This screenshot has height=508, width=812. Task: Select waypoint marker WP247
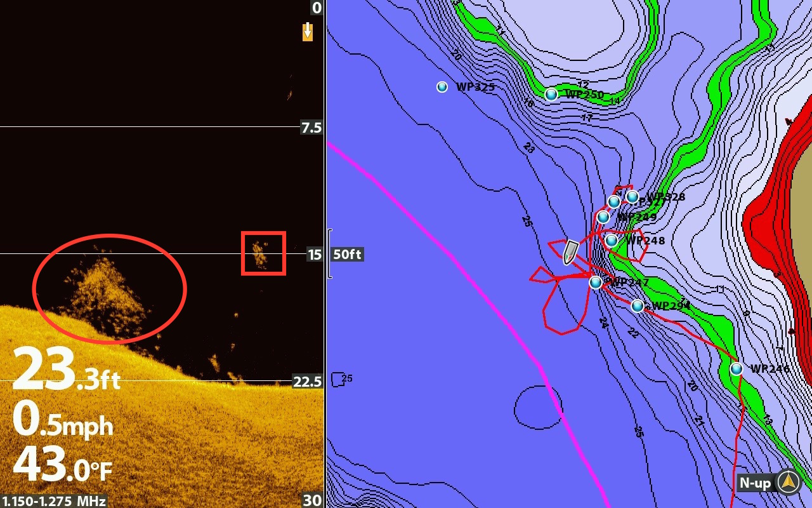595,283
